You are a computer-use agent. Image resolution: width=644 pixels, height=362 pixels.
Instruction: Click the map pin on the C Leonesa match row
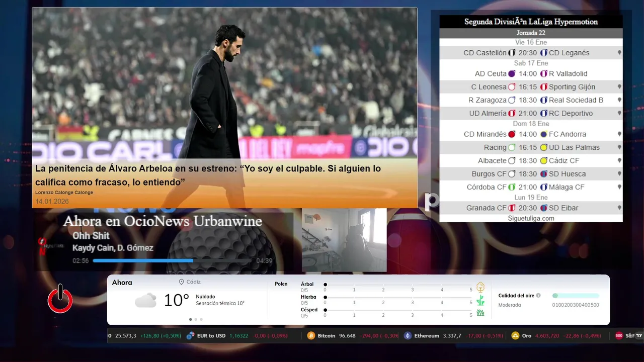point(619,87)
